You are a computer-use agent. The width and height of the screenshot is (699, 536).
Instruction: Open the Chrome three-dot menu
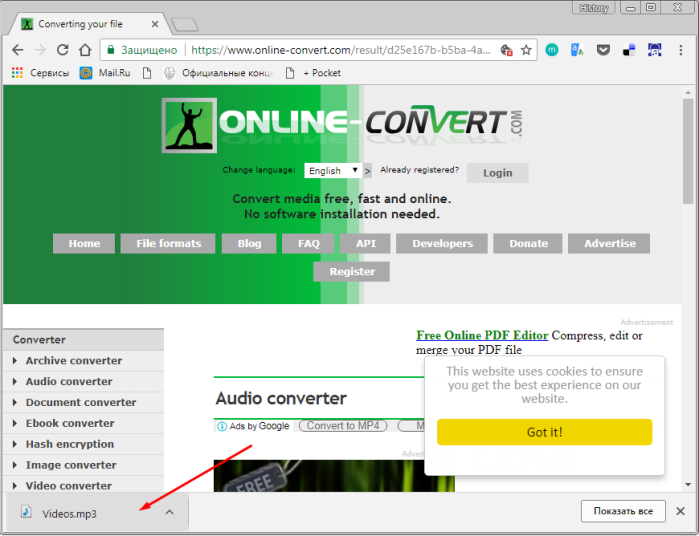680,50
